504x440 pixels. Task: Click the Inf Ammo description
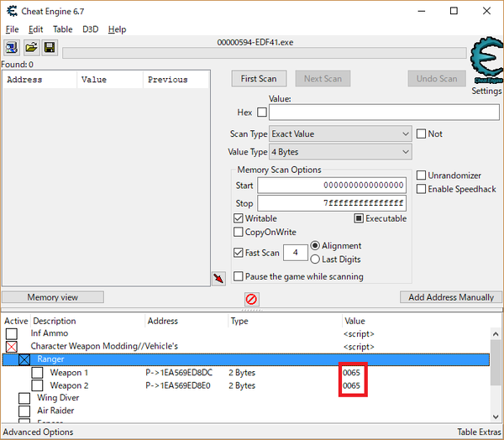coord(50,333)
